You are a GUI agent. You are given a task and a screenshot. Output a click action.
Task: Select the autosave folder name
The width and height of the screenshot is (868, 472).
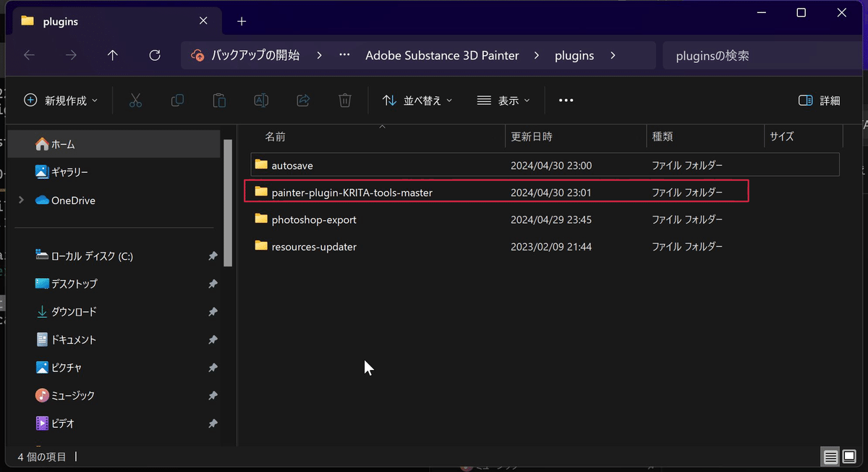[x=292, y=165]
